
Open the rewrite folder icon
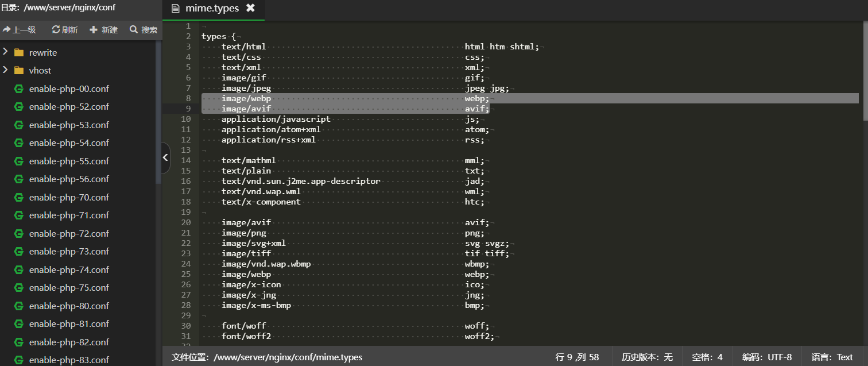point(19,53)
